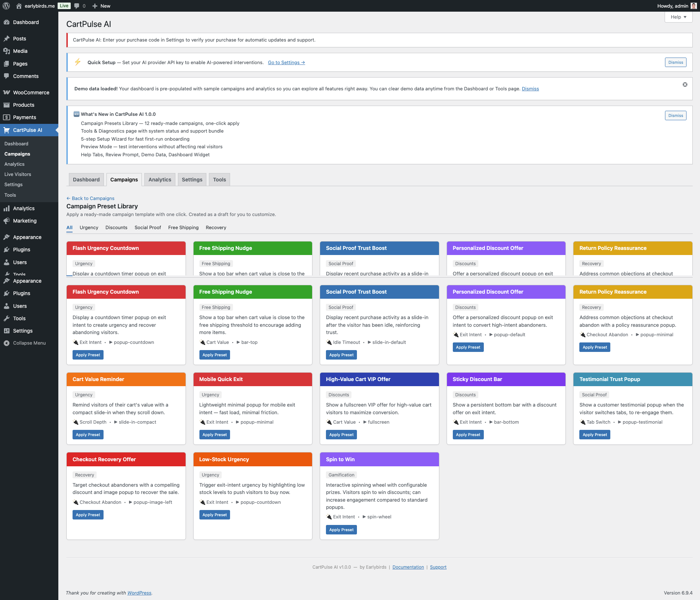Open the WooCommerce sidebar icon
This screenshot has height=600, width=700.
pyautogui.click(x=7, y=93)
